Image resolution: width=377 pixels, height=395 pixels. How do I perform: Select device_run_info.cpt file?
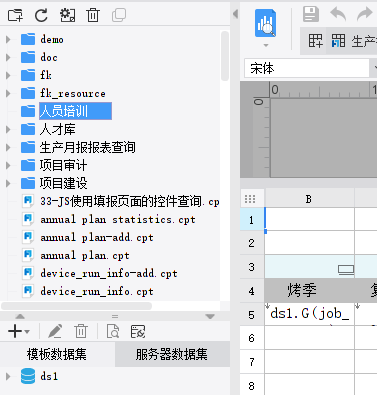(97, 291)
